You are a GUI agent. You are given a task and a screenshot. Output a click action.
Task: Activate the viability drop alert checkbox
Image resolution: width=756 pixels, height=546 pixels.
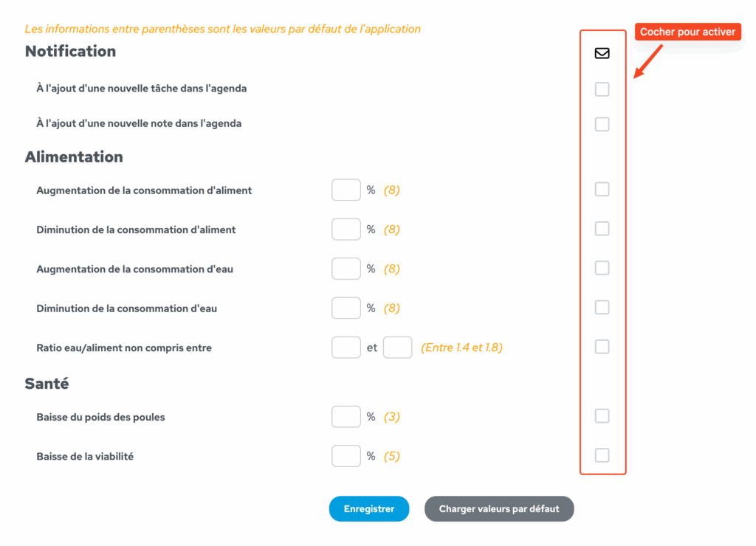pos(602,455)
